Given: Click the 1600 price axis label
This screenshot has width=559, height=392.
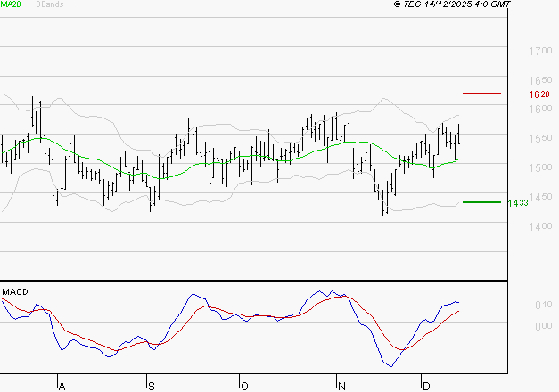Looking at the screenshot, I should [x=540, y=109].
